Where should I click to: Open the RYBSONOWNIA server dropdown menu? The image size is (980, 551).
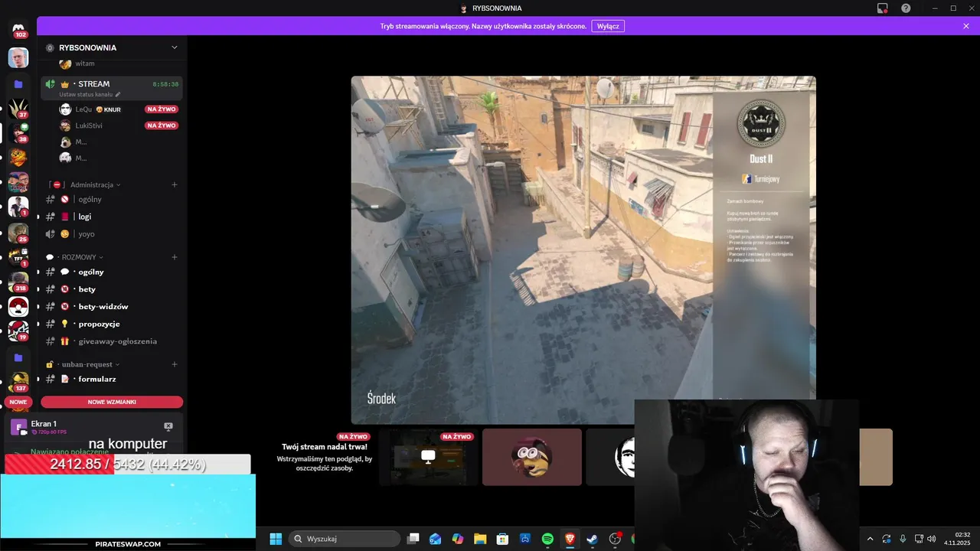(175, 47)
